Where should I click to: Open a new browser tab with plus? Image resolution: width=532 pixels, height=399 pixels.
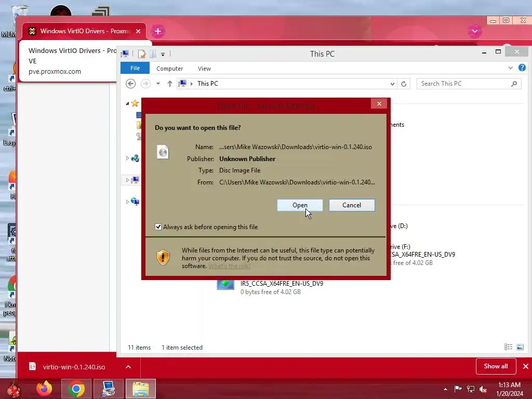coord(158,31)
